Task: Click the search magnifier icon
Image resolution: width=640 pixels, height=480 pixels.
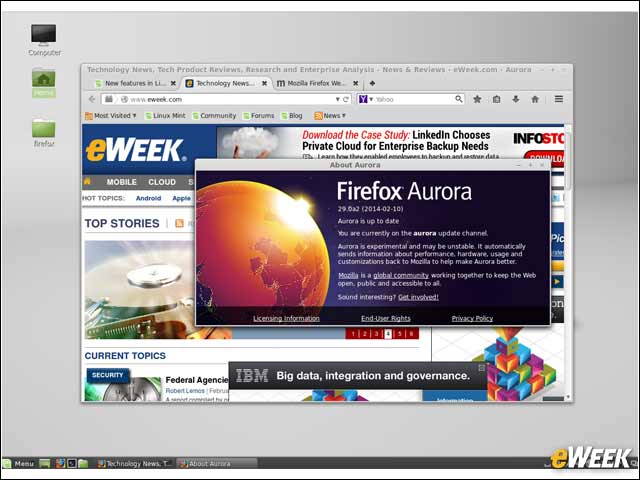Action: point(459,99)
